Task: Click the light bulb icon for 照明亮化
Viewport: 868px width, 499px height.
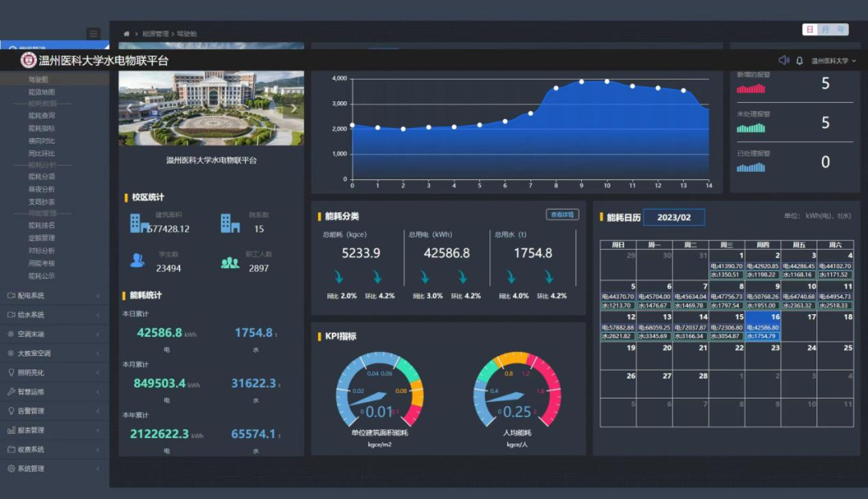Action: point(11,372)
